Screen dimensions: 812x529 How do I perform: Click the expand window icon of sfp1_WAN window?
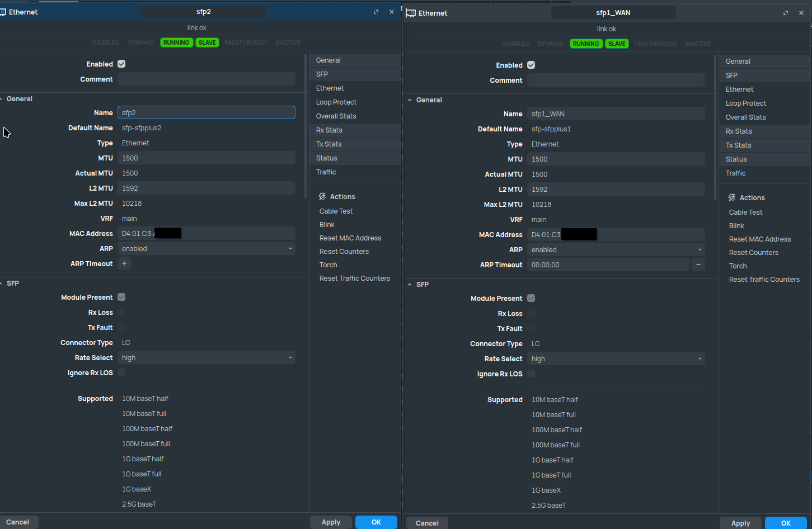point(786,13)
